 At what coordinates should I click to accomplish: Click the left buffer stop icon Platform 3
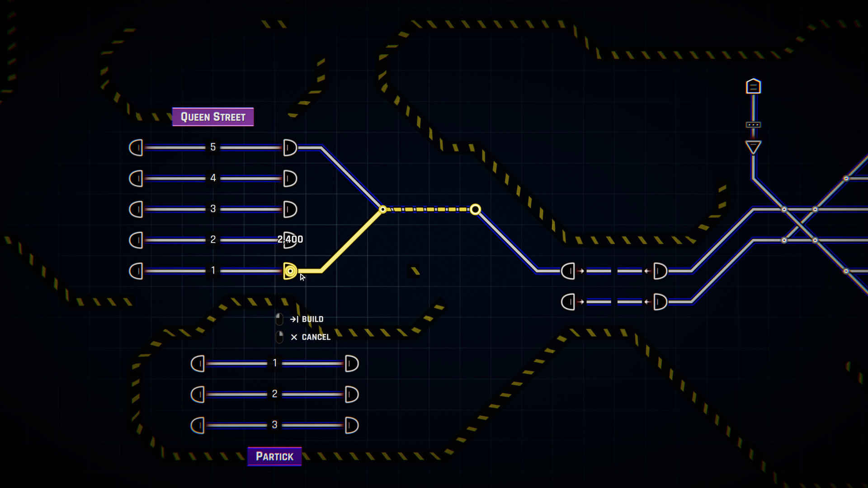[135, 209]
